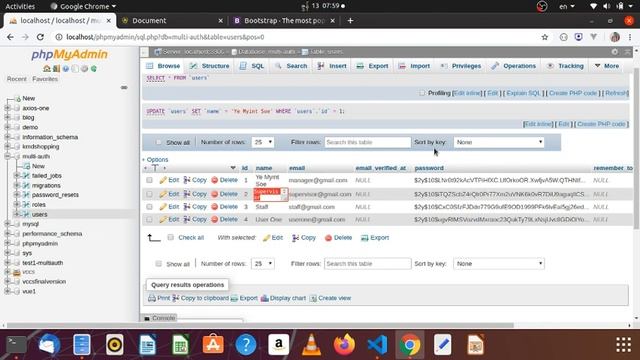The width and height of the screenshot is (640, 360).
Task: Select checkbox for row id 3 Staff
Action: 149,207
